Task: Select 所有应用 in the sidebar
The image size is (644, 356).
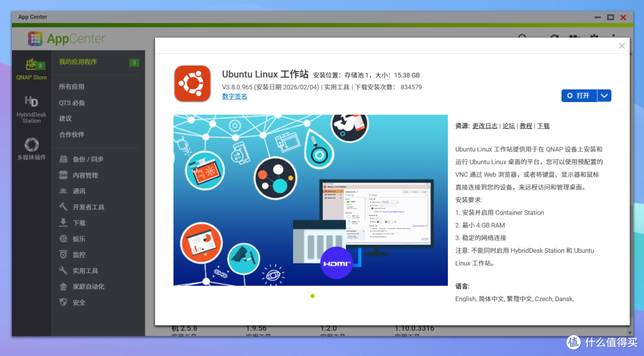Action: tap(72, 86)
